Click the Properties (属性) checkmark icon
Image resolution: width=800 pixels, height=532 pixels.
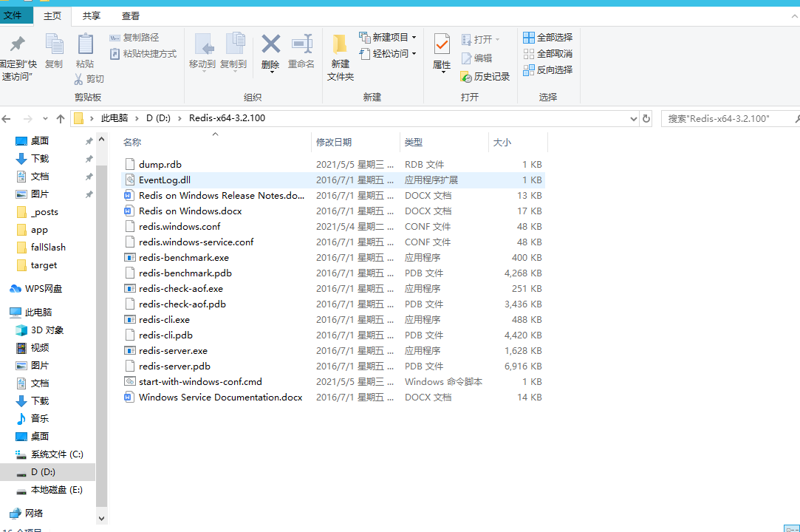click(x=442, y=44)
